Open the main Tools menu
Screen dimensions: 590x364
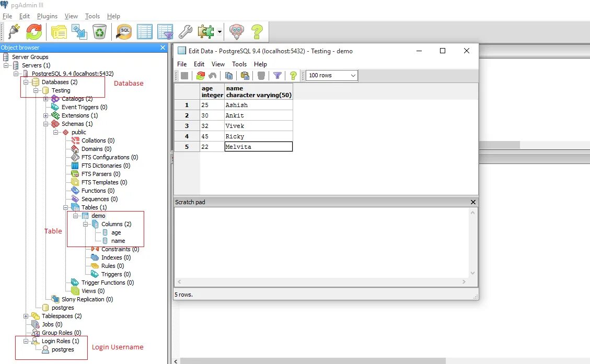pos(92,16)
